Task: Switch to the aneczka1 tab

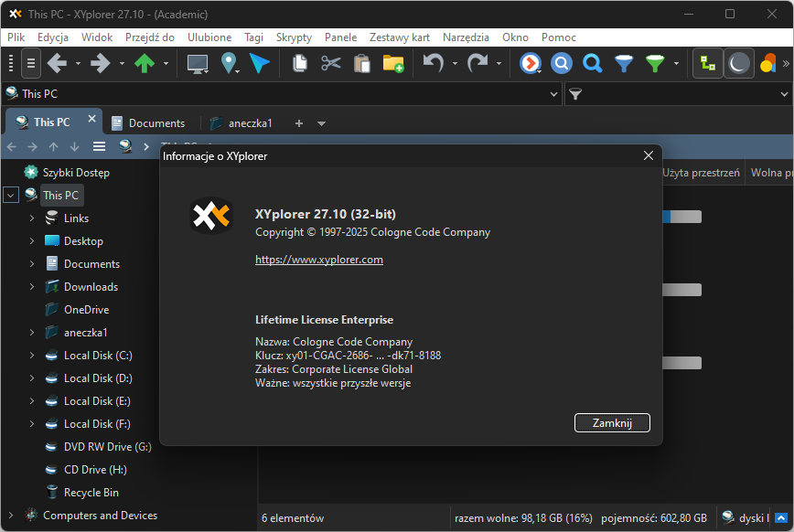Action: (241, 123)
